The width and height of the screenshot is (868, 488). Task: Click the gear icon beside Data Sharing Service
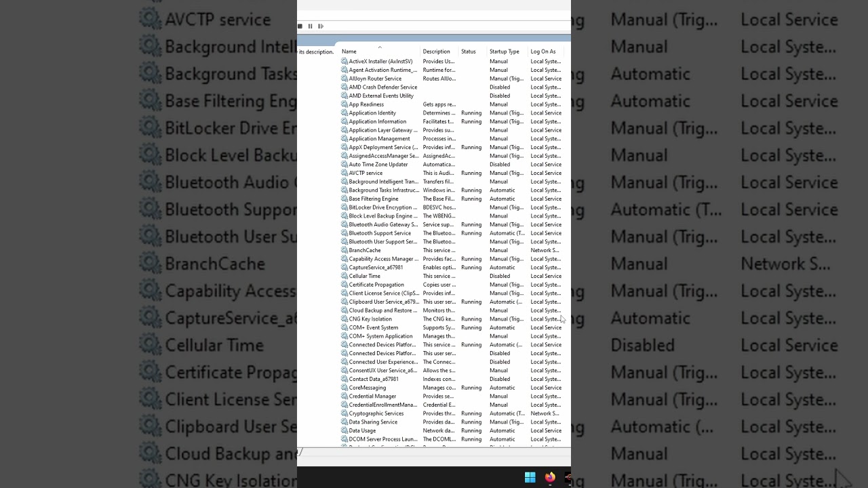344,422
